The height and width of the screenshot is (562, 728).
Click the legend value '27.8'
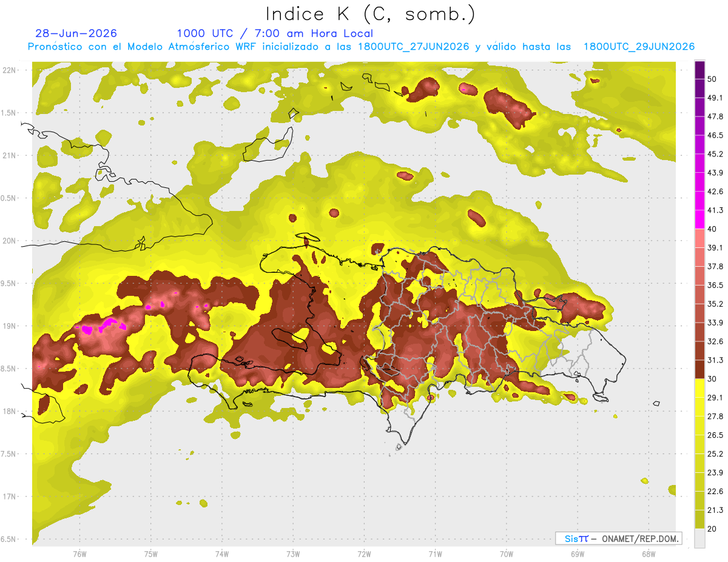point(715,416)
